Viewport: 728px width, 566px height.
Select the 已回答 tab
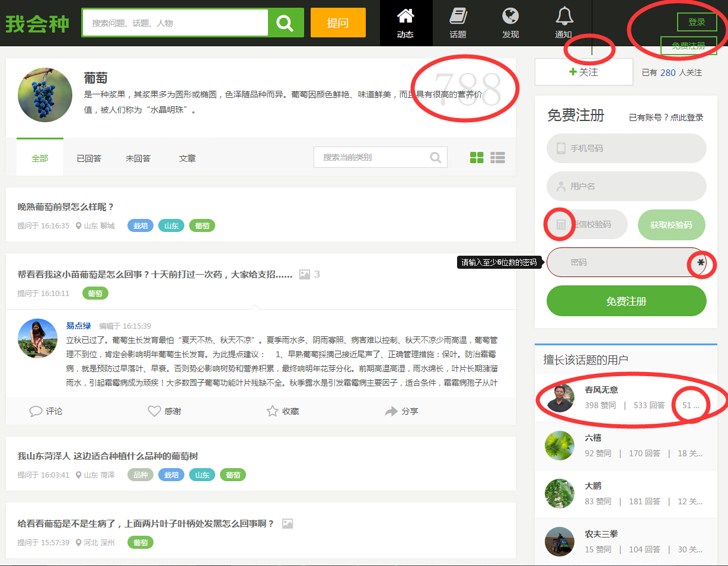coord(89,158)
